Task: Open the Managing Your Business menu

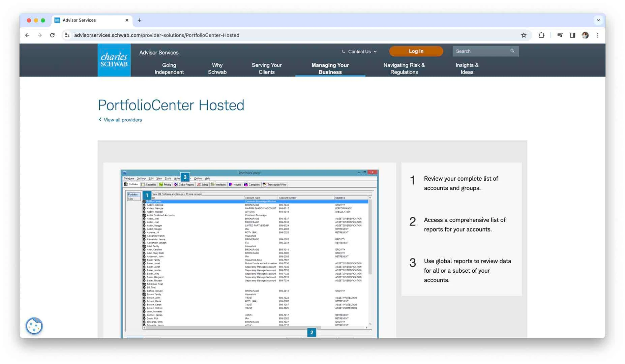Action: click(330, 68)
